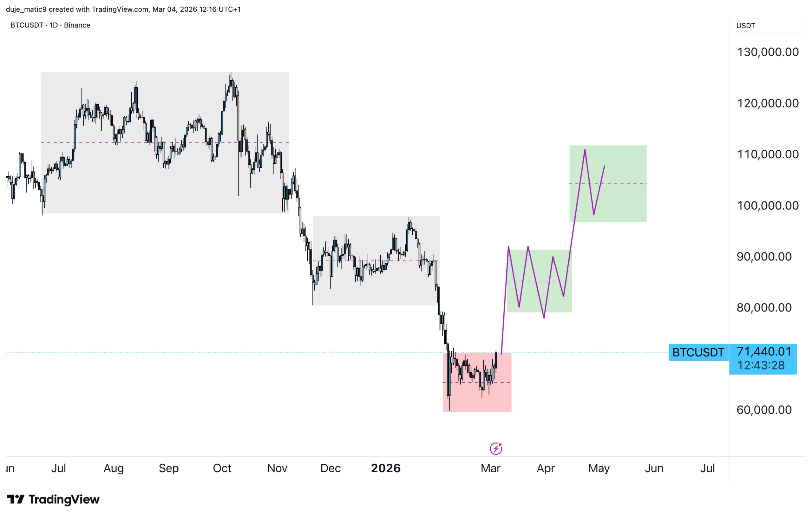
Task: Click the Mar label on time axis
Action: point(490,468)
